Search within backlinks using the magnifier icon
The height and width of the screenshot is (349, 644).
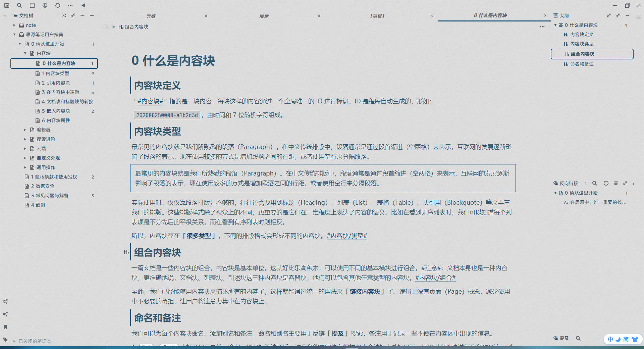point(595,184)
